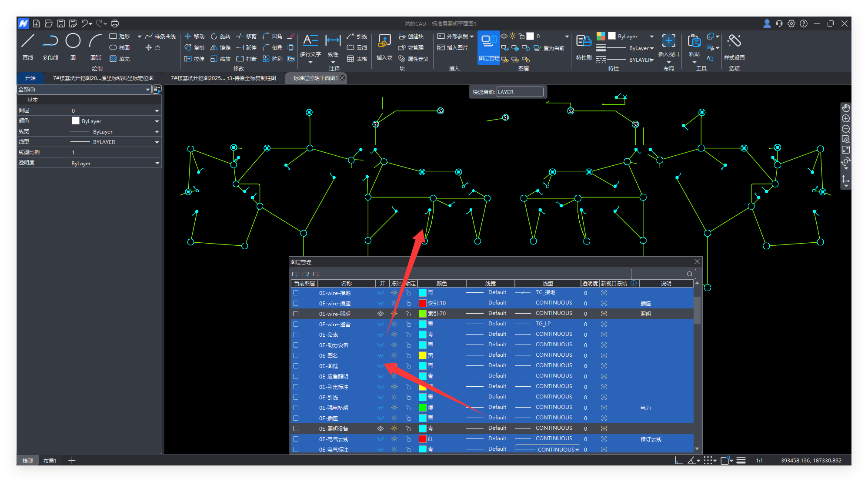
Task: Click the Polyline (多段线) tool
Action: pos(50,41)
